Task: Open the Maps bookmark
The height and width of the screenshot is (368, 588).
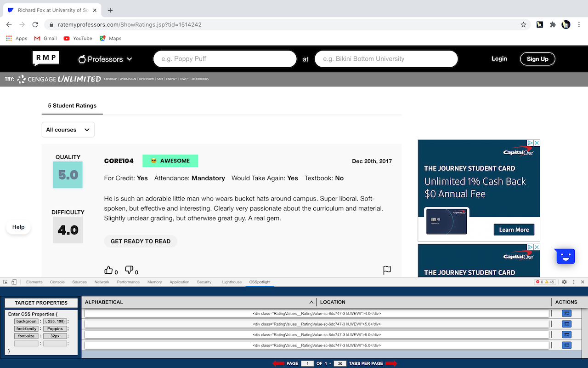Action: [x=111, y=38]
